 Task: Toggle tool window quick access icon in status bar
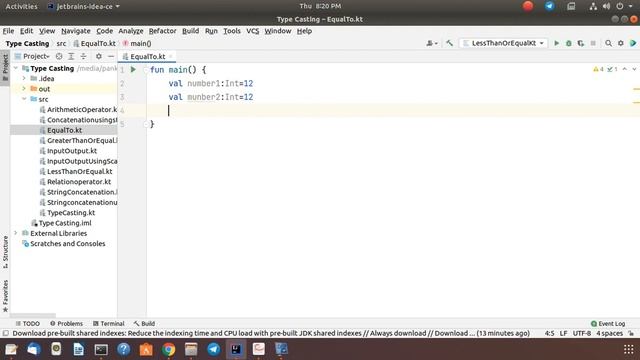(6, 333)
